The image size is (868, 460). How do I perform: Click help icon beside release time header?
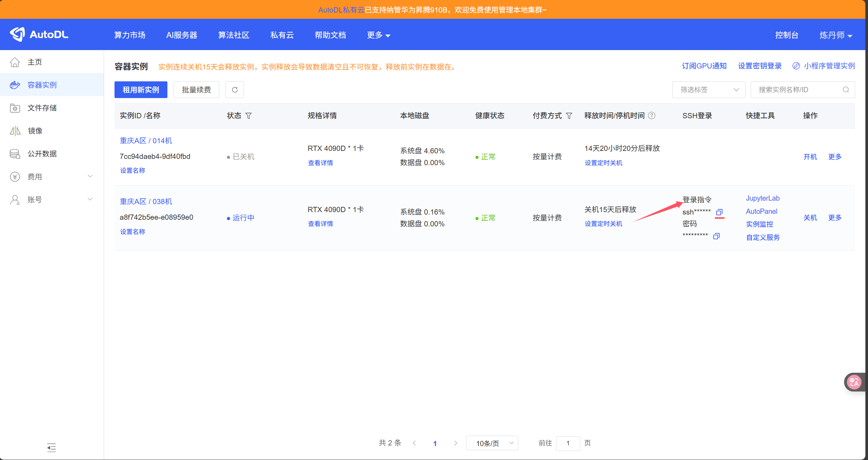652,116
